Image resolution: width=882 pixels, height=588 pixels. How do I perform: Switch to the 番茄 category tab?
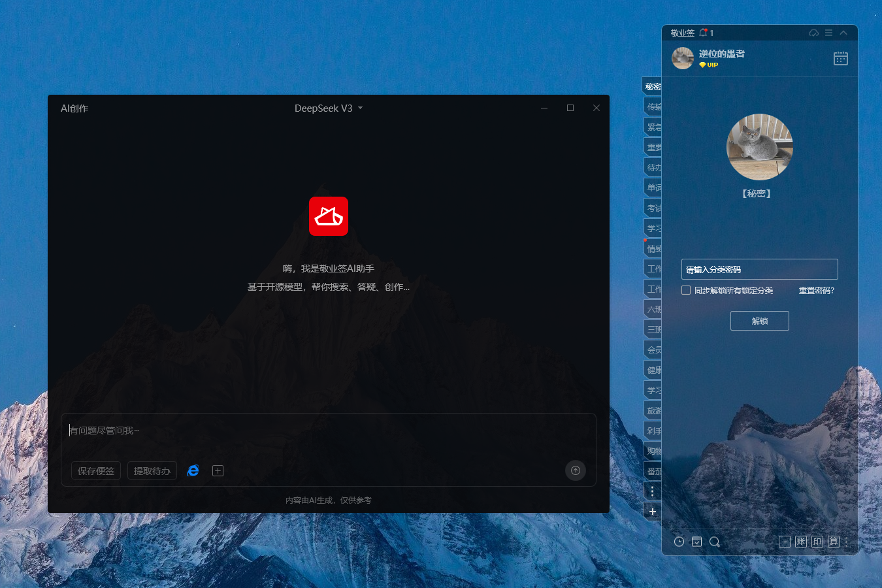(652, 470)
